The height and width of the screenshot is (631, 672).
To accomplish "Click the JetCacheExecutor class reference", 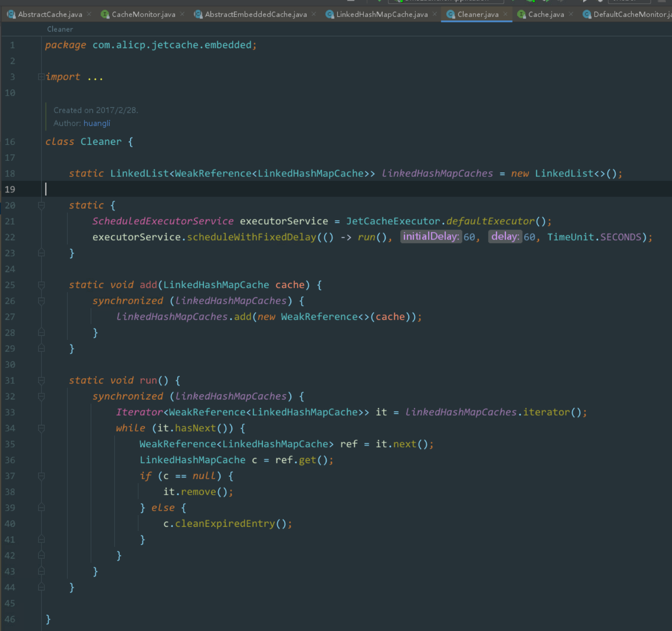I will 393,221.
